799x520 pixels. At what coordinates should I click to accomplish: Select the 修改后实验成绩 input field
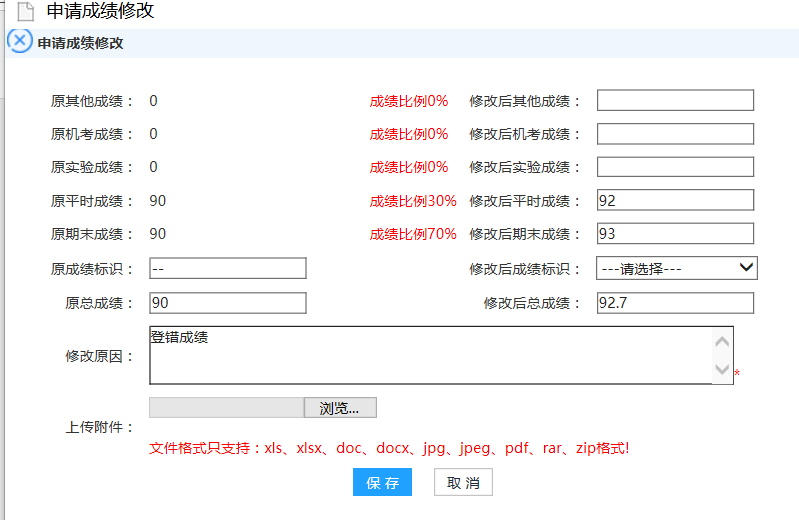coord(675,167)
